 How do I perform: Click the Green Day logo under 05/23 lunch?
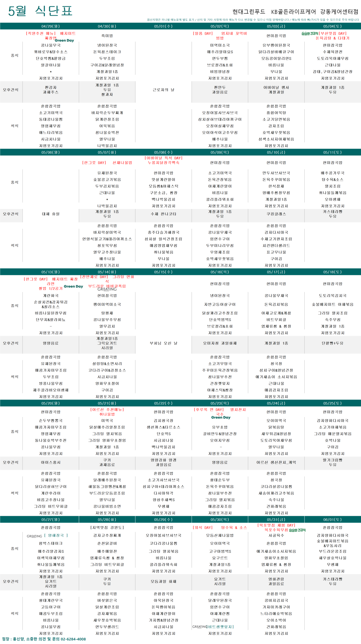click(221, 417)
